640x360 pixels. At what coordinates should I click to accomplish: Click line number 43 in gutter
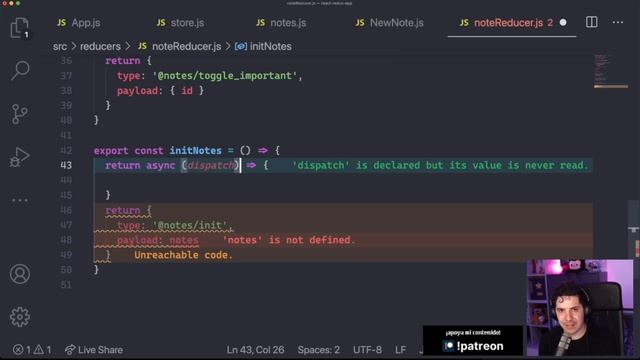(66, 165)
